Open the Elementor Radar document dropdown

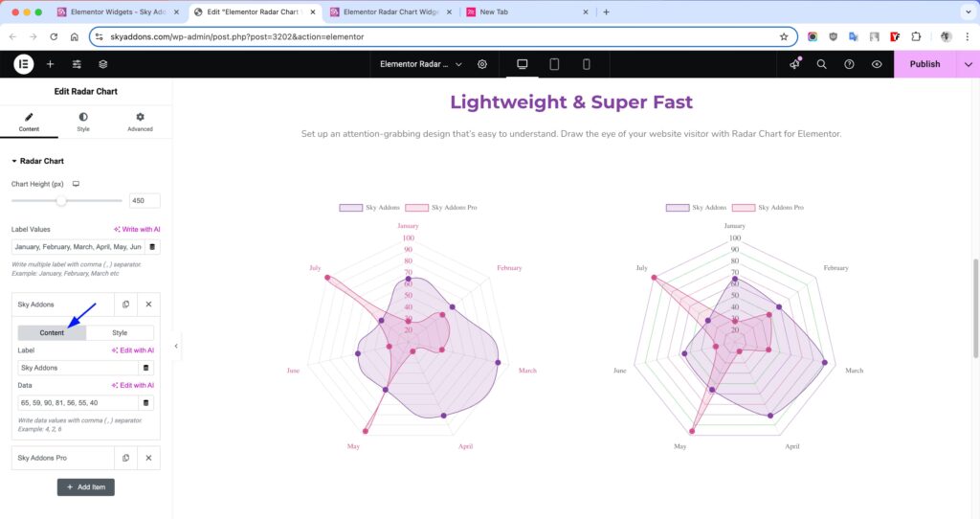pyautogui.click(x=421, y=64)
